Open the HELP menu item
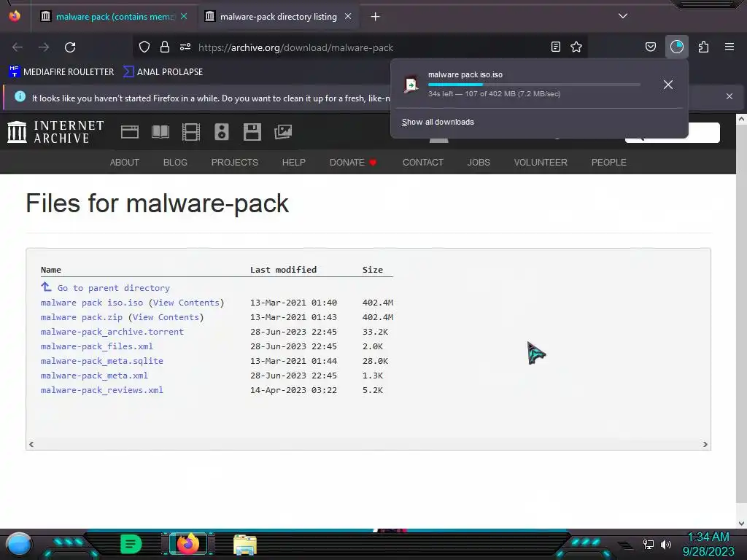 tap(293, 163)
